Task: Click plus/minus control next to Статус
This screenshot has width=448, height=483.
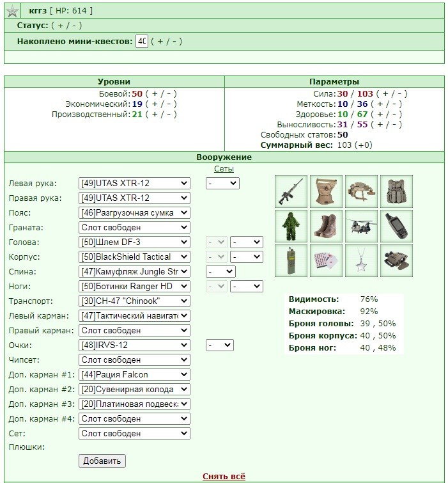Action: [66, 26]
